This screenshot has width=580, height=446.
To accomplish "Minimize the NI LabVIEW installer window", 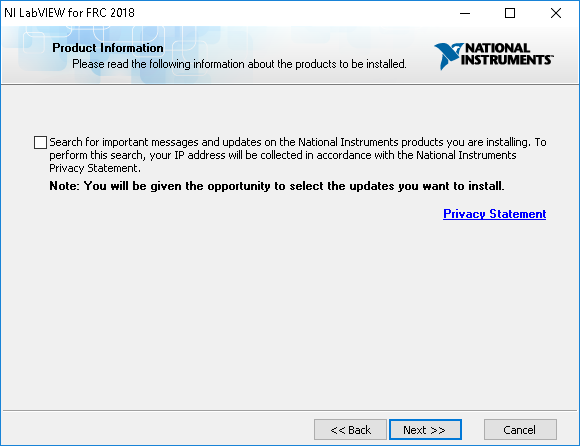I will tap(465, 13).
